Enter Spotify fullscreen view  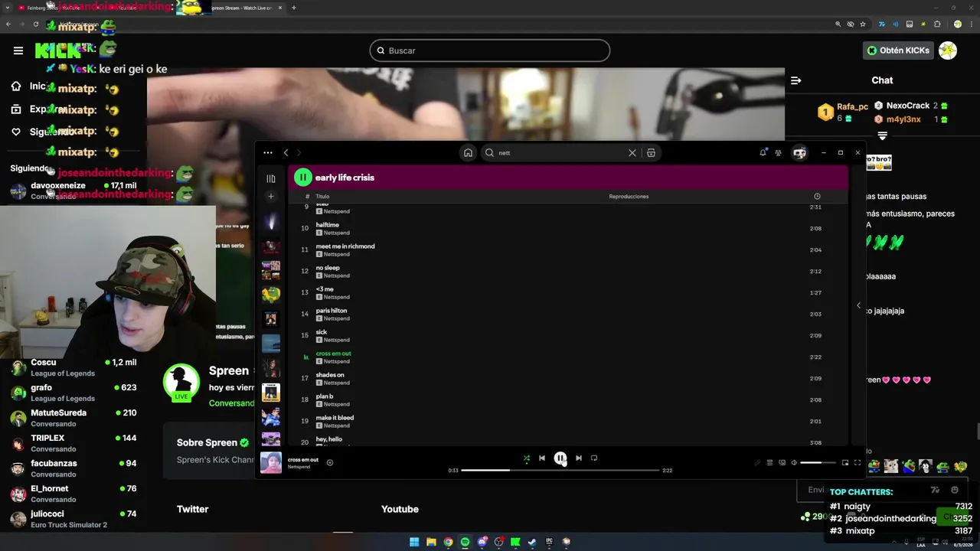(857, 462)
